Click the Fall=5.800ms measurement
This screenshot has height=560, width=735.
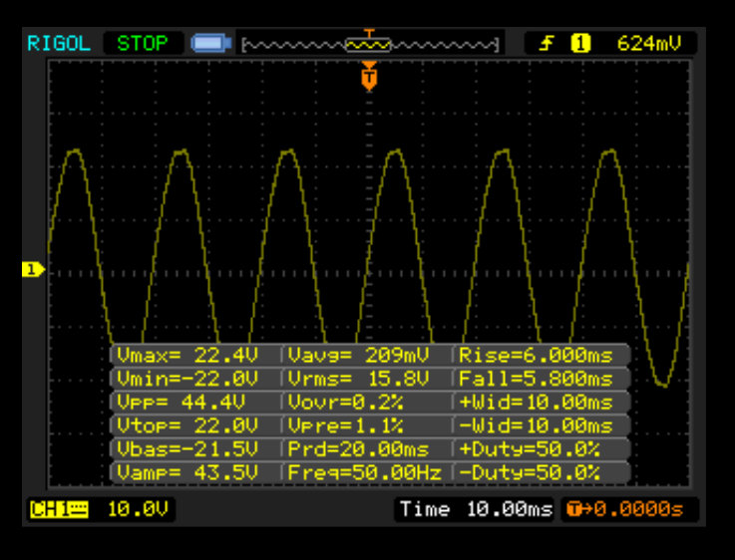[x=536, y=379]
